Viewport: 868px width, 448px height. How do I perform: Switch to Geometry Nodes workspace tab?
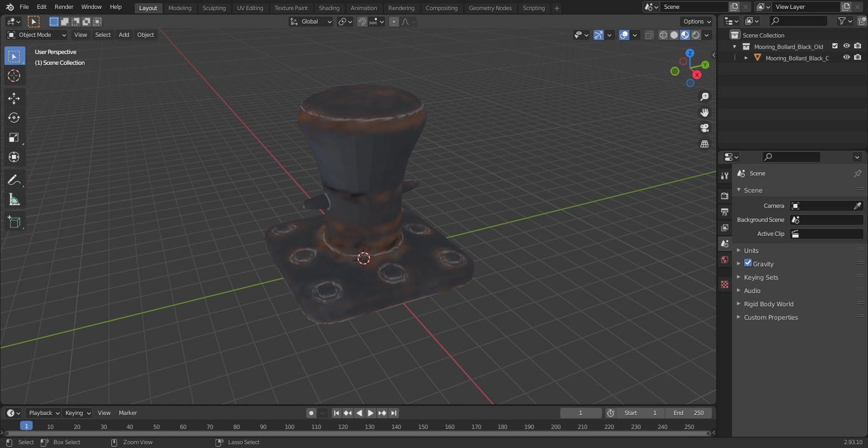(x=490, y=8)
